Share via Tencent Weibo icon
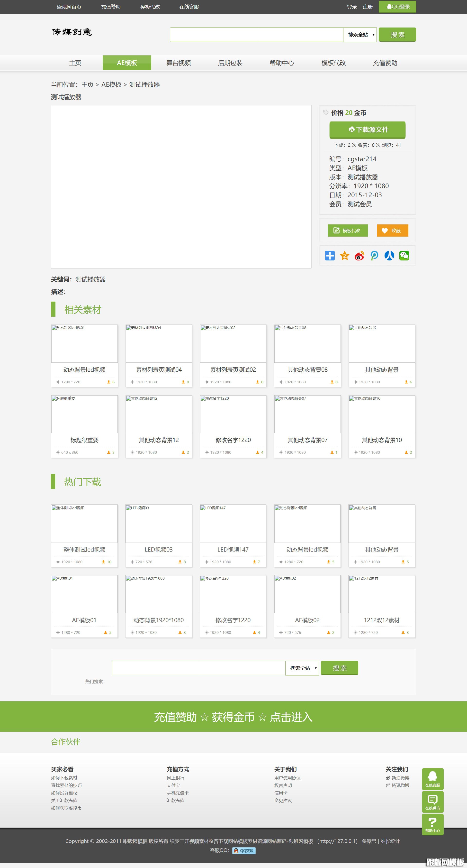The width and height of the screenshot is (467, 868). click(374, 256)
